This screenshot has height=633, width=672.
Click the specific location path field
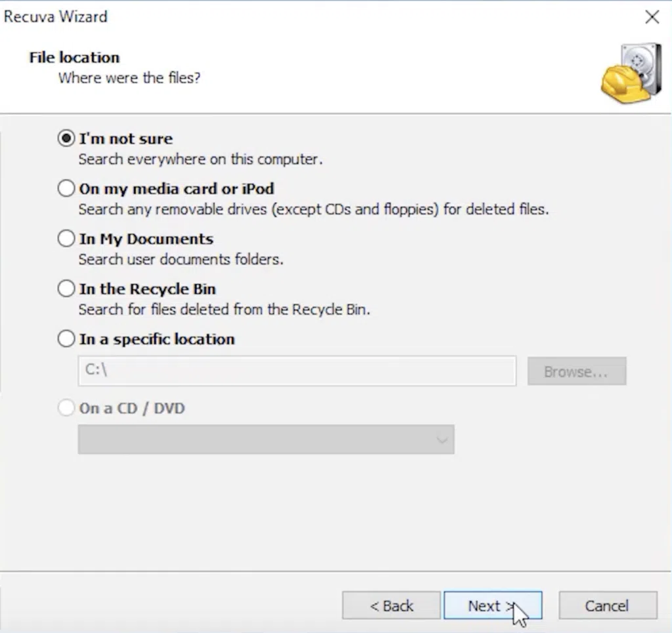click(x=297, y=371)
